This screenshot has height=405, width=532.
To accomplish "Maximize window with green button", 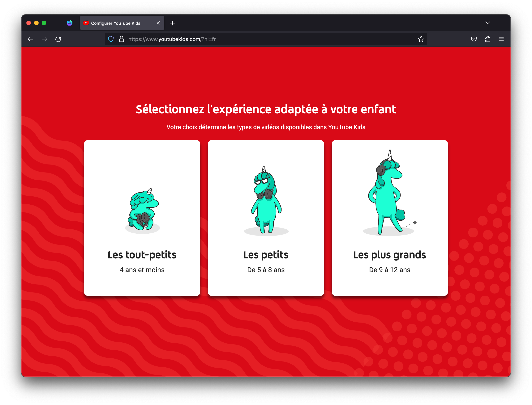I will pos(44,23).
